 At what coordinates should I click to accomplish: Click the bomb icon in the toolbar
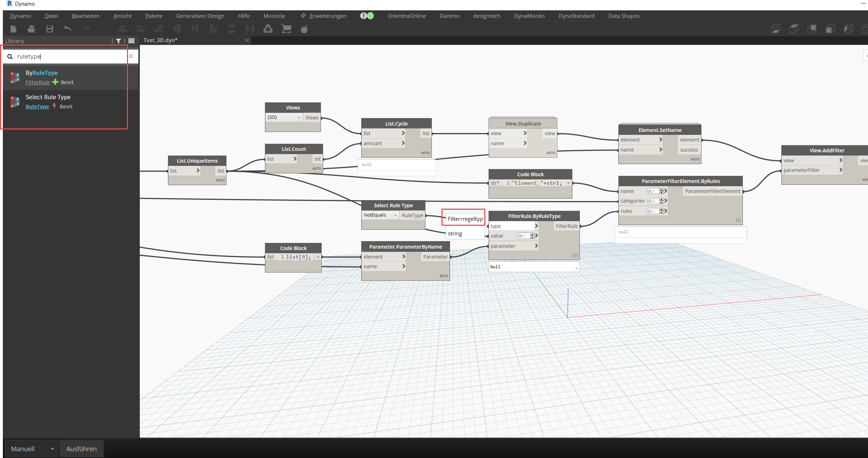click(x=304, y=29)
